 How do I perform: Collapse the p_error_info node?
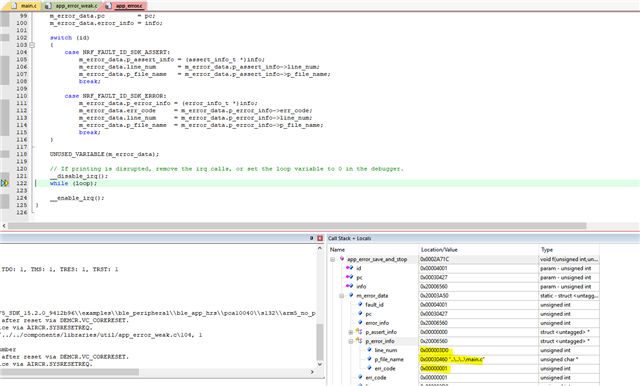[x=351, y=341]
